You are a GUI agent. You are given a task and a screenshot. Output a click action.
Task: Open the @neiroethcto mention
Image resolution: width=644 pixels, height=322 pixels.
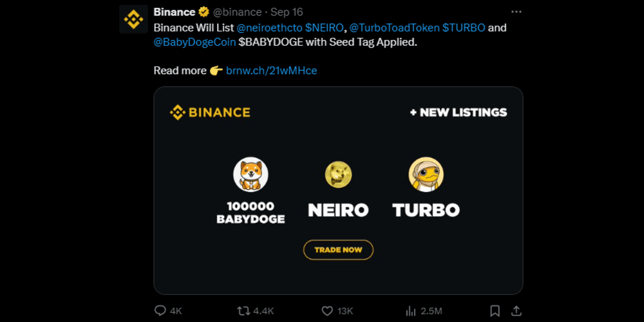click(x=269, y=28)
